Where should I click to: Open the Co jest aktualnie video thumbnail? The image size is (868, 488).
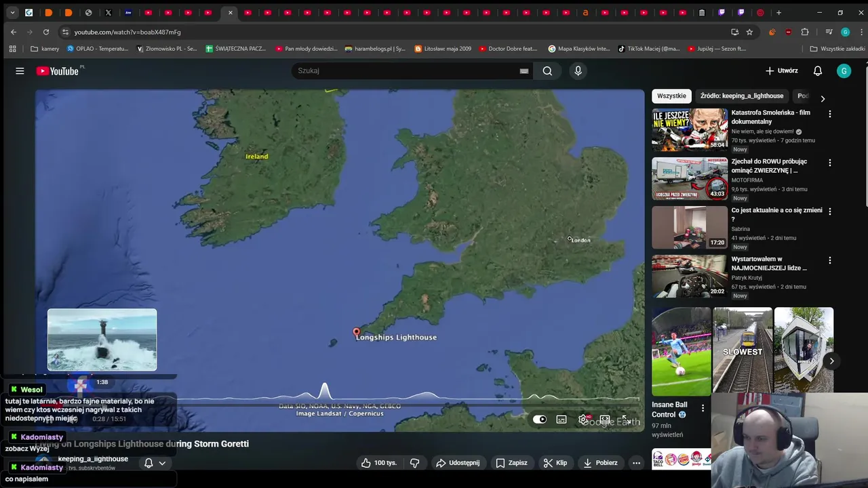(690, 227)
